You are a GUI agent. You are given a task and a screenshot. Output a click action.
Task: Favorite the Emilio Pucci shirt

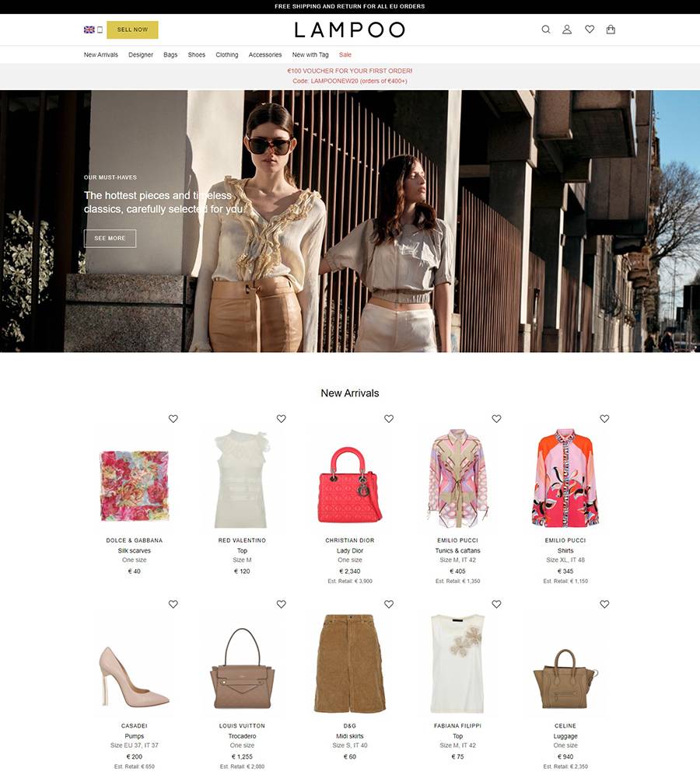(x=604, y=419)
